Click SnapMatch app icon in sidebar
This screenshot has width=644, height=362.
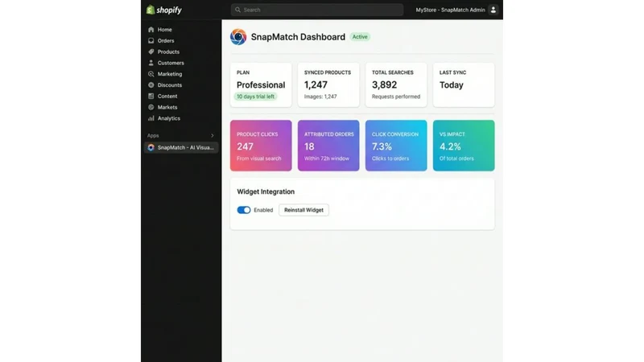tap(151, 147)
